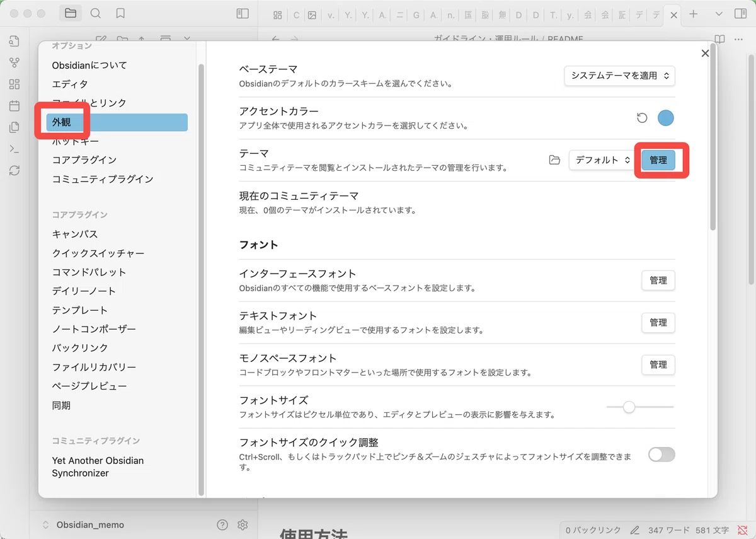This screenshot has width=756, height=539.
Task: Select the 外観 settings section
Action: pos(117,122)
